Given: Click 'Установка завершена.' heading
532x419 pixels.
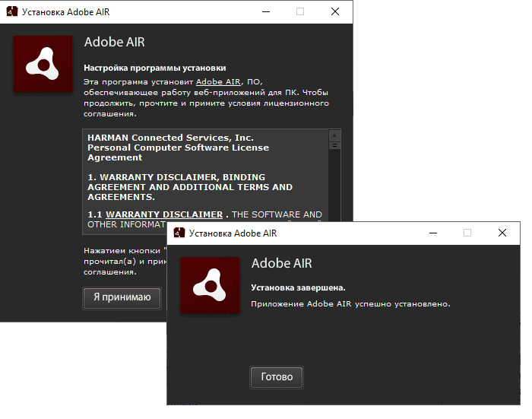Looking at the screenshot, I should [x=298, y=287].
